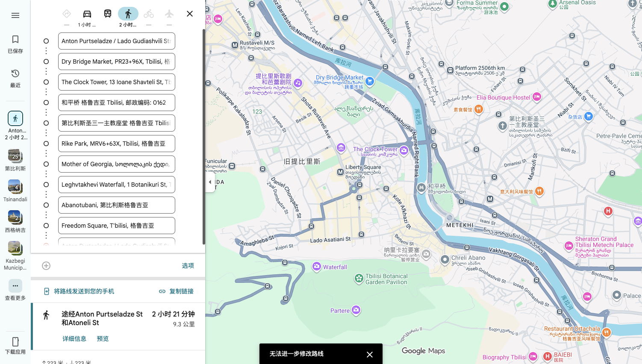Open 预览 for the walking route
642x364 pixels.
(x=103, y=339)
